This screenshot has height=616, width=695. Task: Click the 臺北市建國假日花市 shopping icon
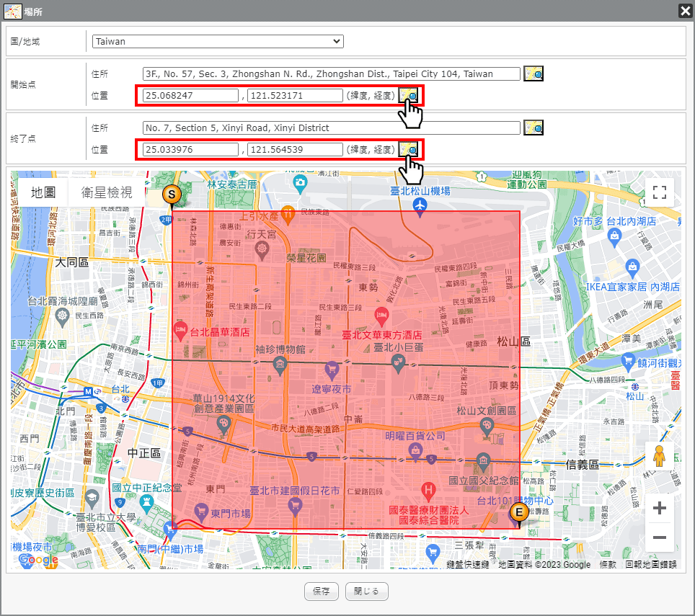(x=295, y=506)
